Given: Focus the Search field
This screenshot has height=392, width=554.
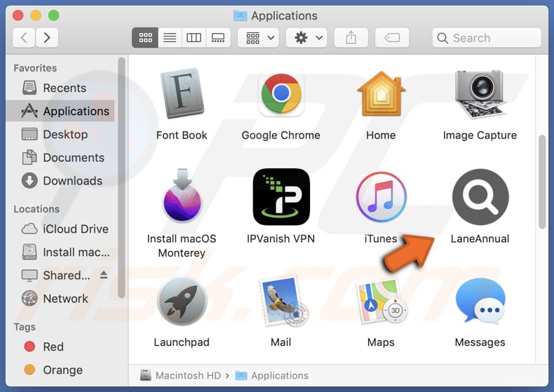Looking at the screenshot, I should coord(487,38).
